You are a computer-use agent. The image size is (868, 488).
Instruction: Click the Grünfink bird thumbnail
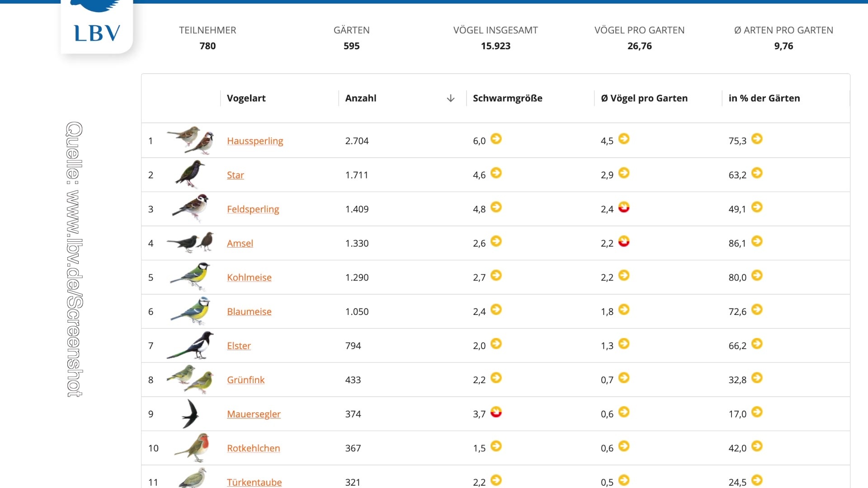point(190,380)
